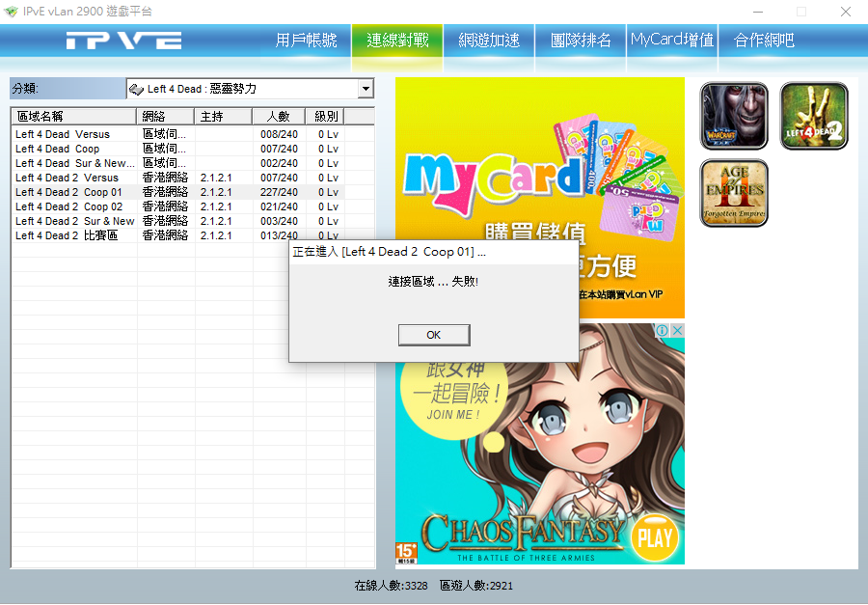Open the Age of Empires II icon
Viewport: 868px width, 605px height.
coord(734,193)
